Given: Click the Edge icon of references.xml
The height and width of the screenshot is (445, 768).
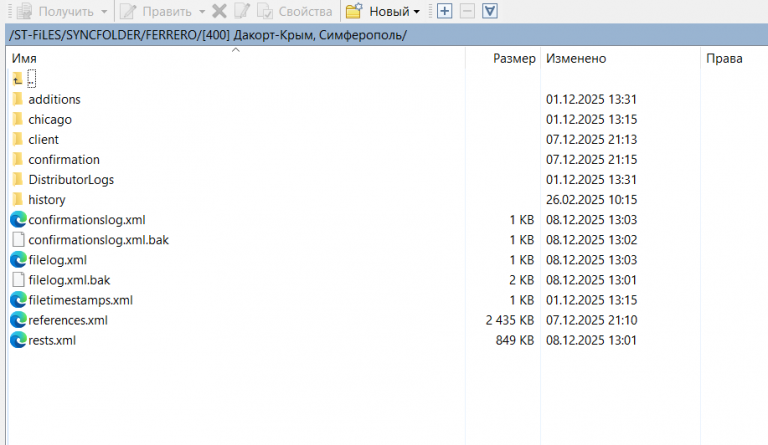Looking at the screenshot, I should [x=18, y=320].
